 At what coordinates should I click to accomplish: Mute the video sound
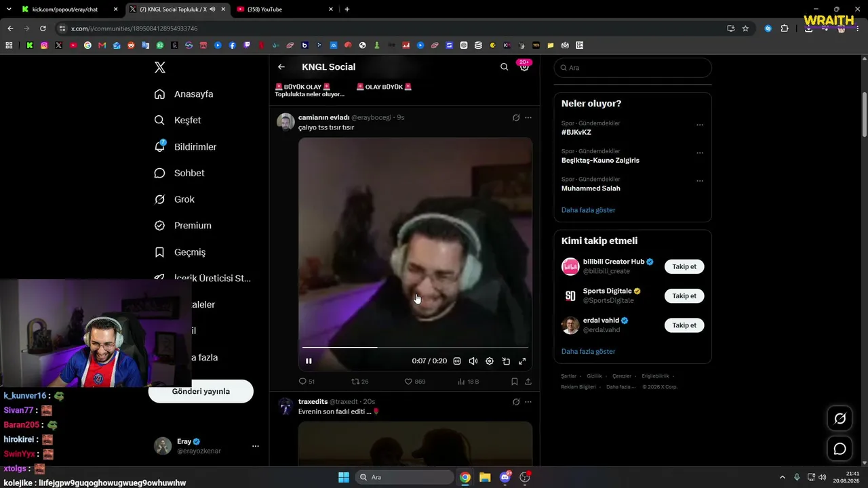point(473,361)
